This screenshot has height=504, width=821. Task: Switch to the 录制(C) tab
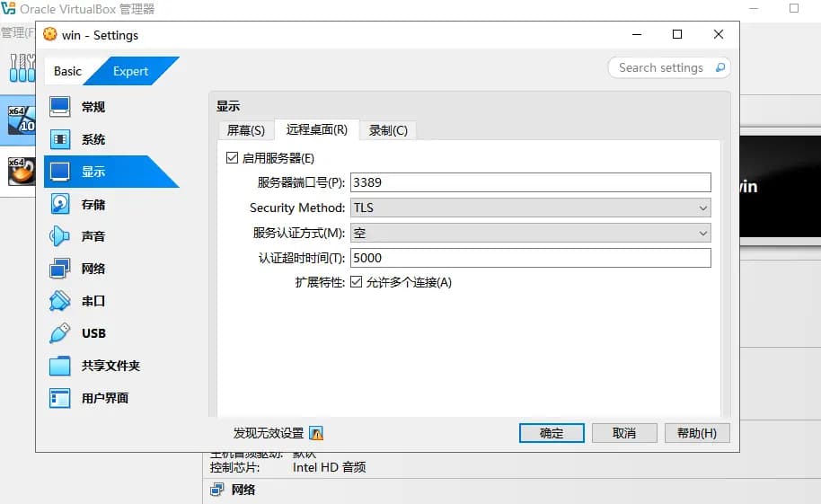[x=388, y=130]
